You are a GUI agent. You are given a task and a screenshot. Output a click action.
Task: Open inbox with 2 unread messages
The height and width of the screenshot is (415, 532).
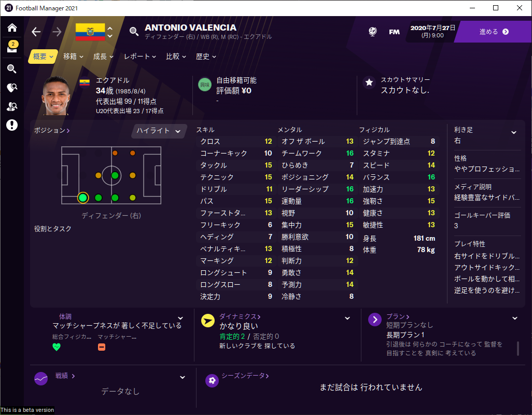click(12, 47)
